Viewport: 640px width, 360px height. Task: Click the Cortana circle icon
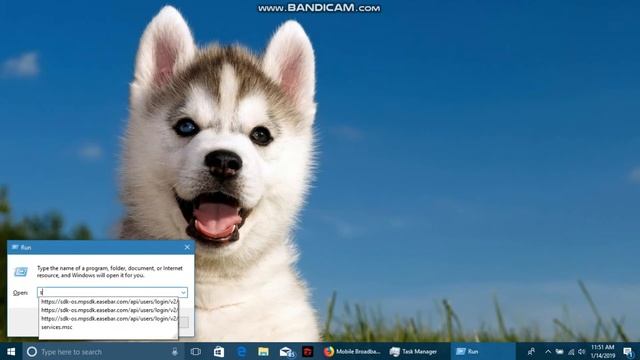click(x=32, y=351)
